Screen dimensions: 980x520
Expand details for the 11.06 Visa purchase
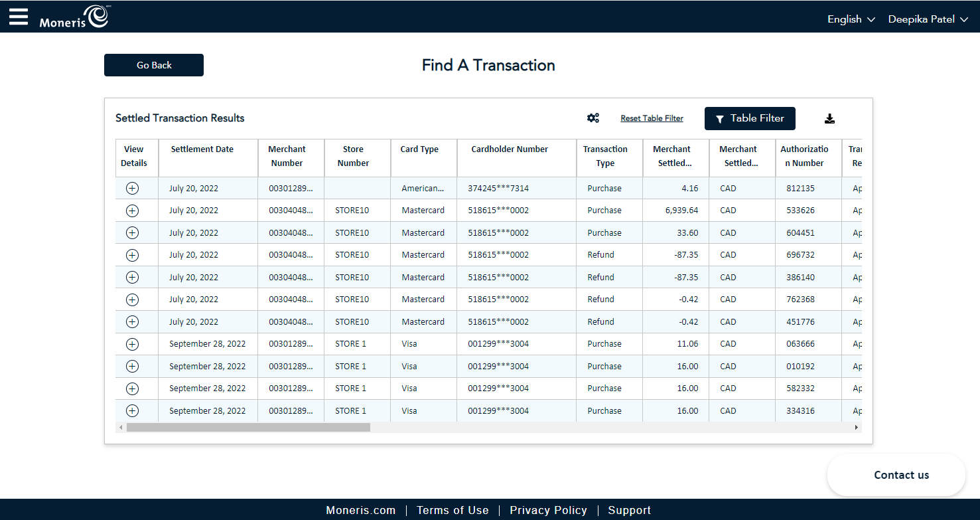click(132, 344)
